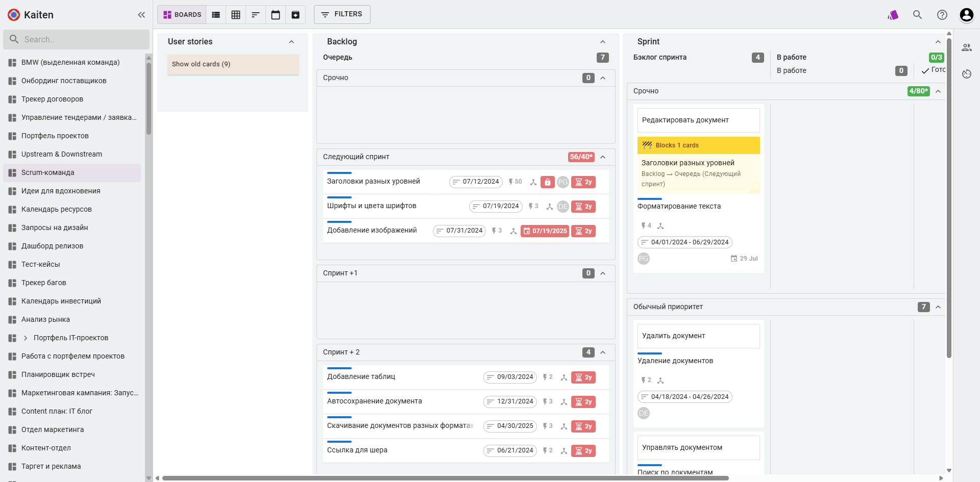980x482 pixels.
Task: Select the BOARDS view tab
Action: point(182,15)
